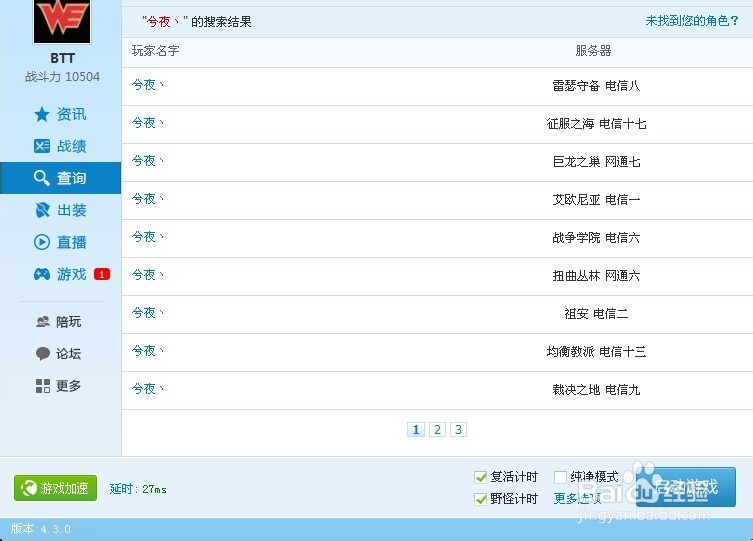The height and width of the screenshot is (541, 753).
Task: Click the 出装 helmet icon
Action: click(42, 210)
